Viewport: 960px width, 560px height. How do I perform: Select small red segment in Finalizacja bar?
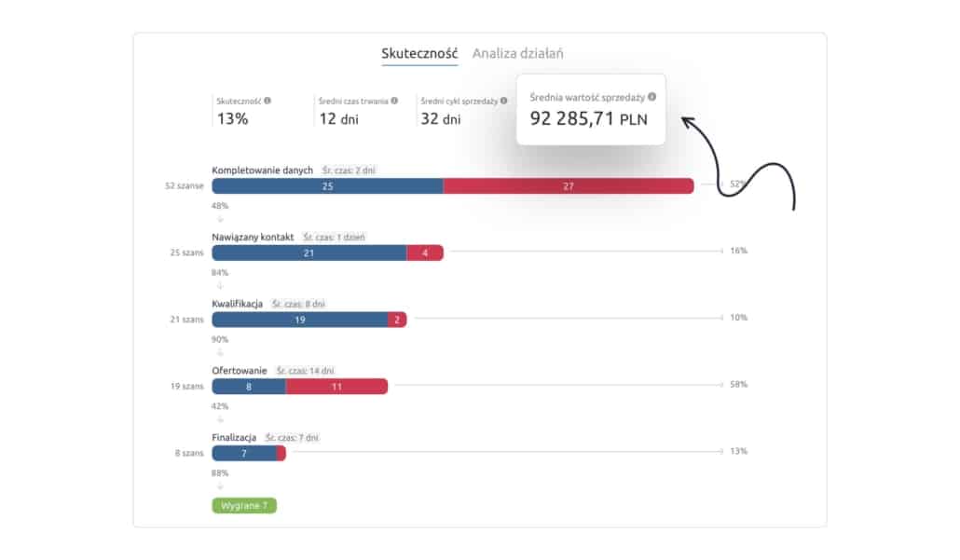click(281, 454)
